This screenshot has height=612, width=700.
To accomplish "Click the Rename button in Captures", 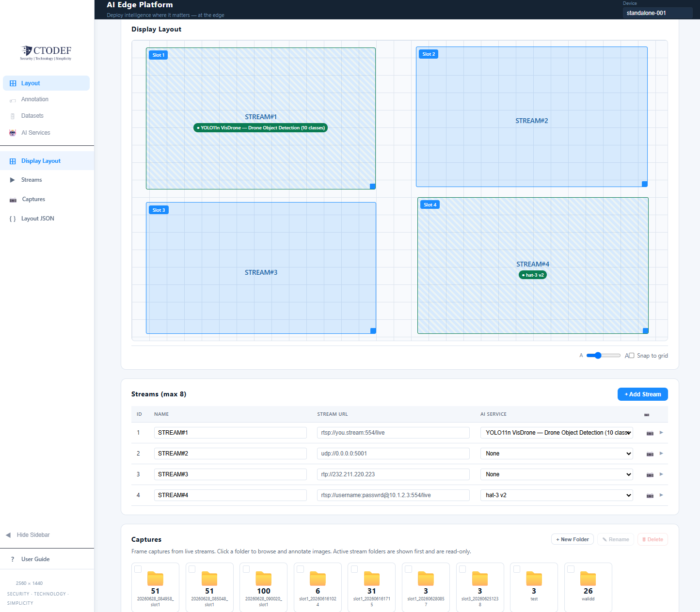I will coord(616,539).
